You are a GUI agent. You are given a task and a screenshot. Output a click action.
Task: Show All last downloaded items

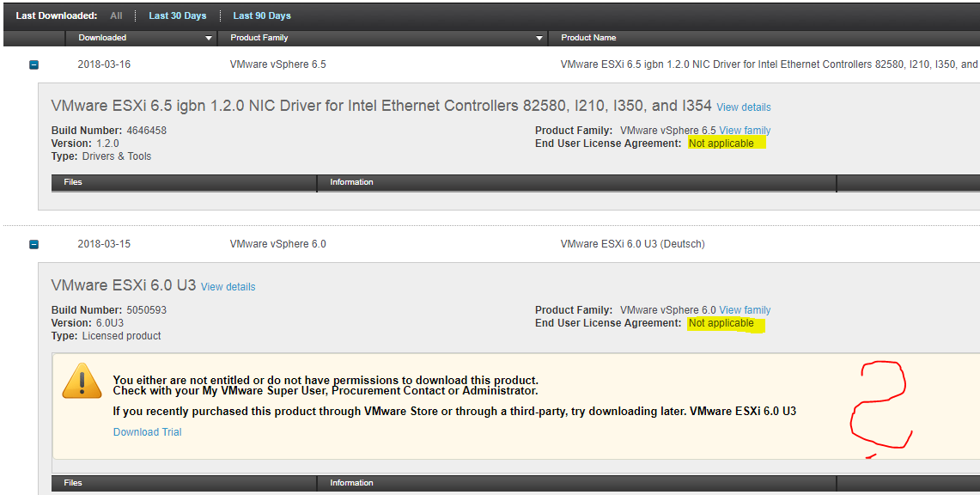coord(116,15)
